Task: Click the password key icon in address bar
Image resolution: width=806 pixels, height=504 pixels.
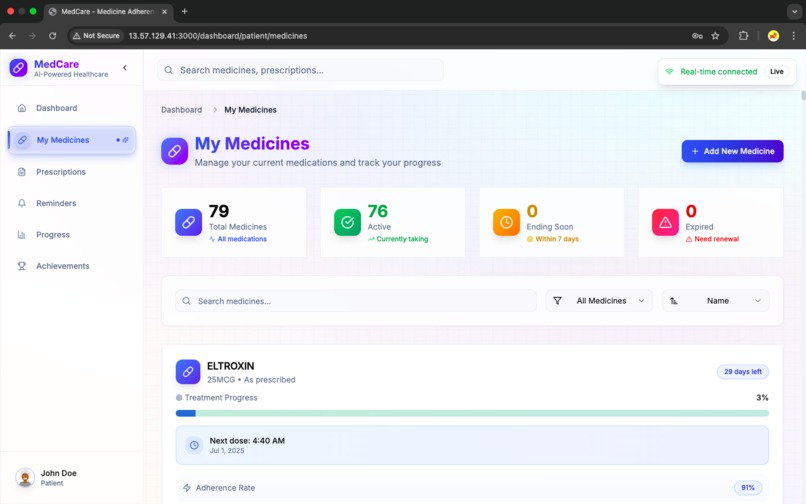Action: click(697, 36)
